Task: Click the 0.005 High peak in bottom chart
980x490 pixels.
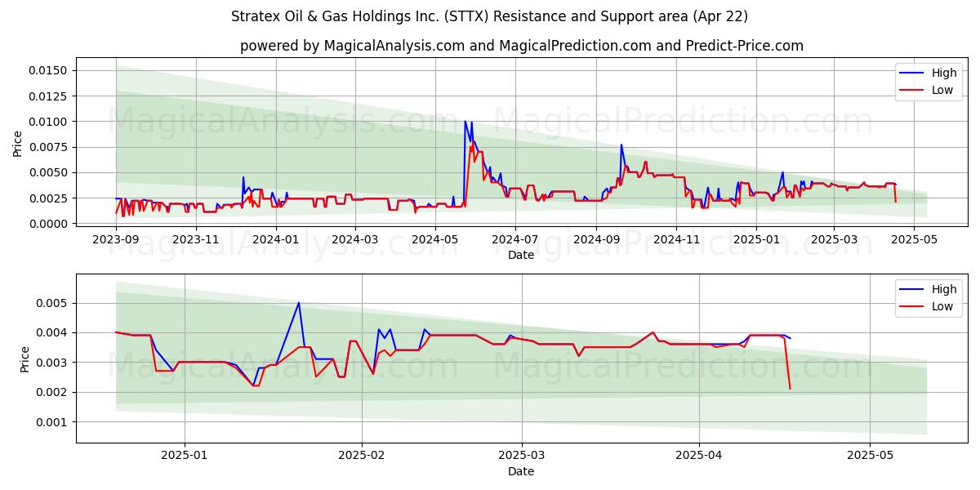Action: pyautogui.click(x=299, y=303)
